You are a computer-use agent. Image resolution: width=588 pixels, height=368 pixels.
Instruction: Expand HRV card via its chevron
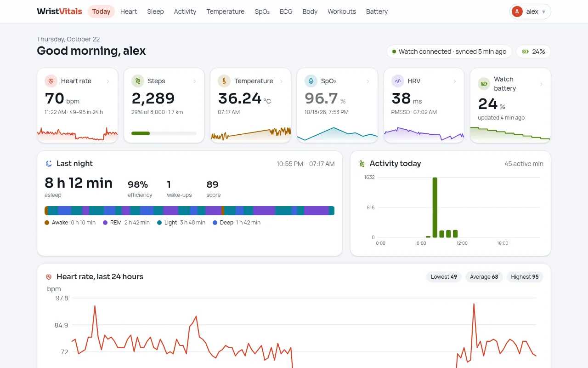455,81
